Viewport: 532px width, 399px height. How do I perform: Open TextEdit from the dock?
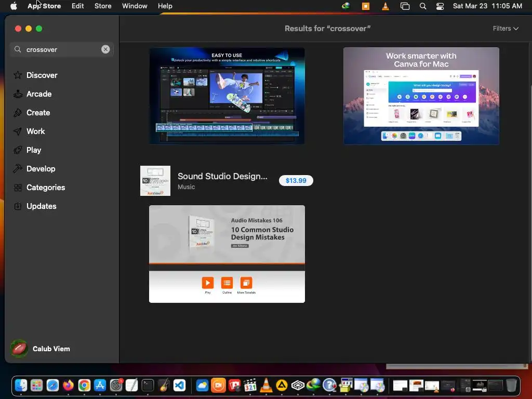131,385
